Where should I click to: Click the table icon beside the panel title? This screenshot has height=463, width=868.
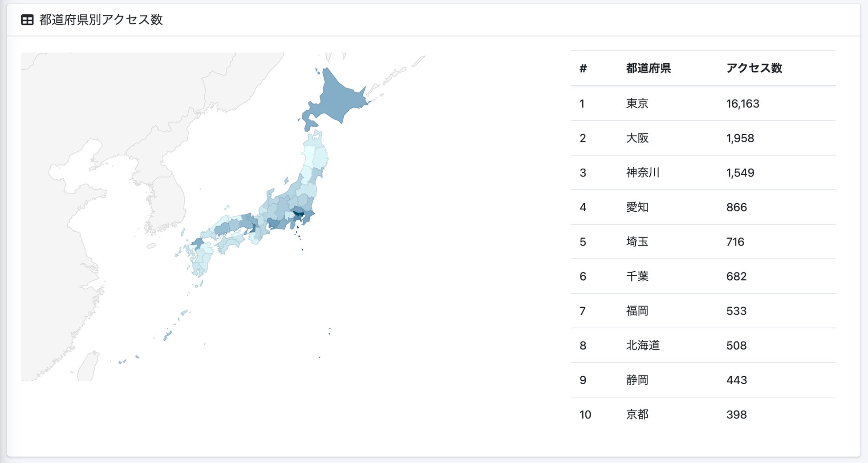[x=27, y=20]
